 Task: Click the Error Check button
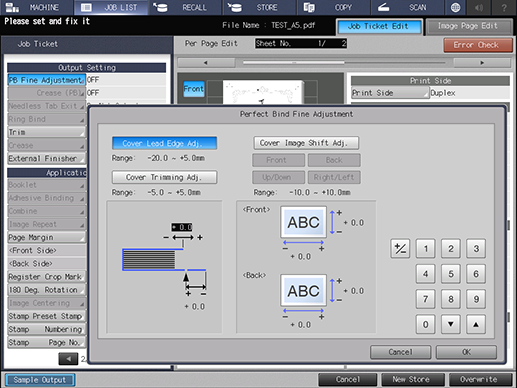pyautogui.click(x=478, y=45)
